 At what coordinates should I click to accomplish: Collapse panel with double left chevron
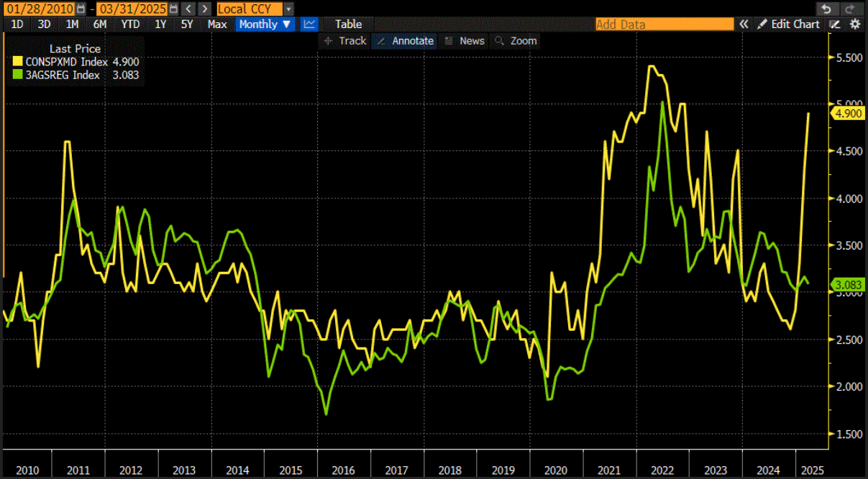744,24
